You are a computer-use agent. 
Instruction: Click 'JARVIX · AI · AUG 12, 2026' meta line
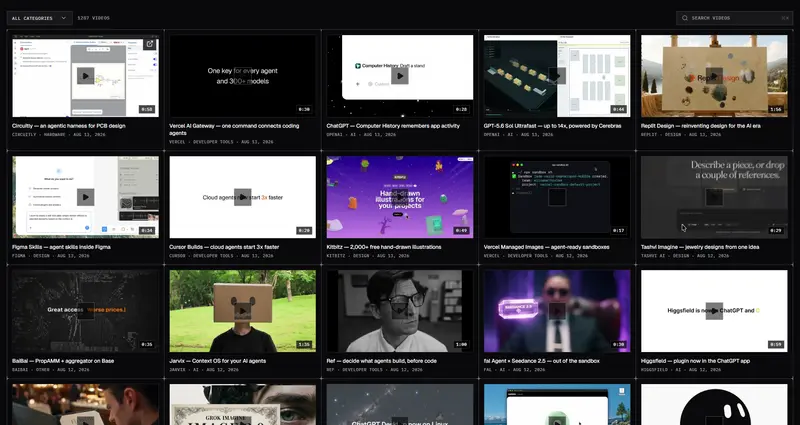tap(201, 369)
